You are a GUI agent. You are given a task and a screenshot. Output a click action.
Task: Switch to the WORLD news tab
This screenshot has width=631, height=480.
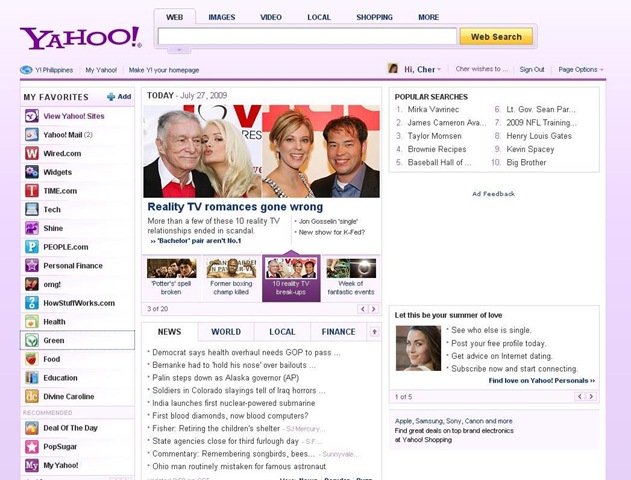pos(226,332)
